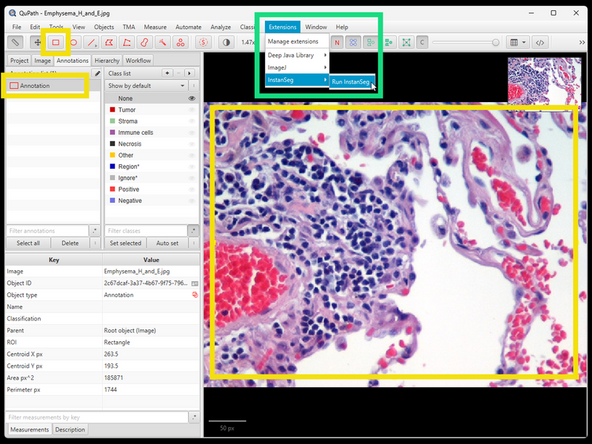Select the Brush tool
Viewport: 592px width, 444px height.
click(145, 42)
